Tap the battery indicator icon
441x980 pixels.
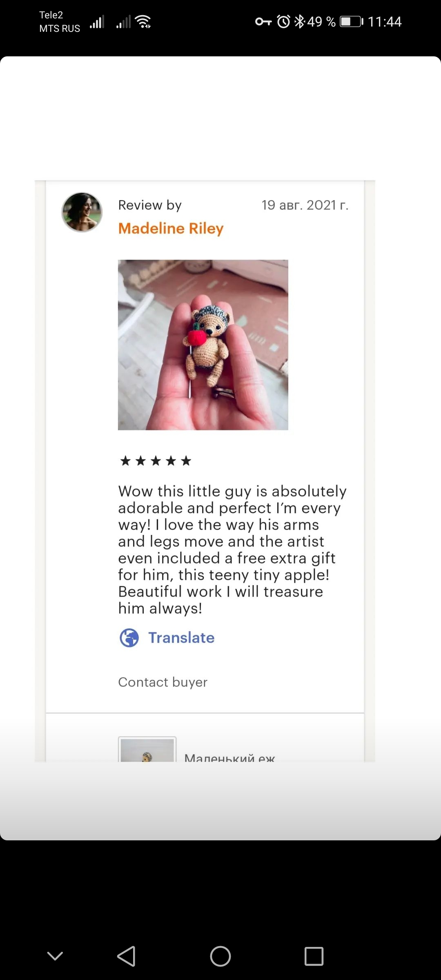tap(352, 21)
